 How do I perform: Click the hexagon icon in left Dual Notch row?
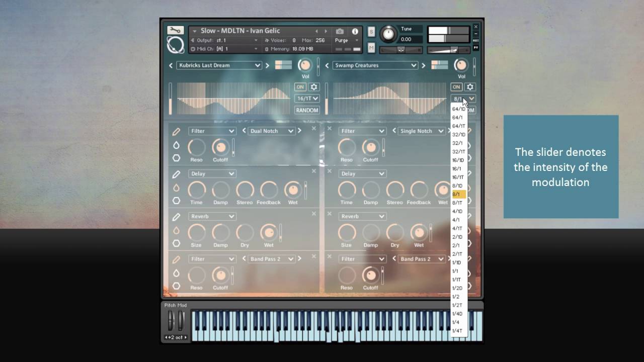tap(176, 158)
